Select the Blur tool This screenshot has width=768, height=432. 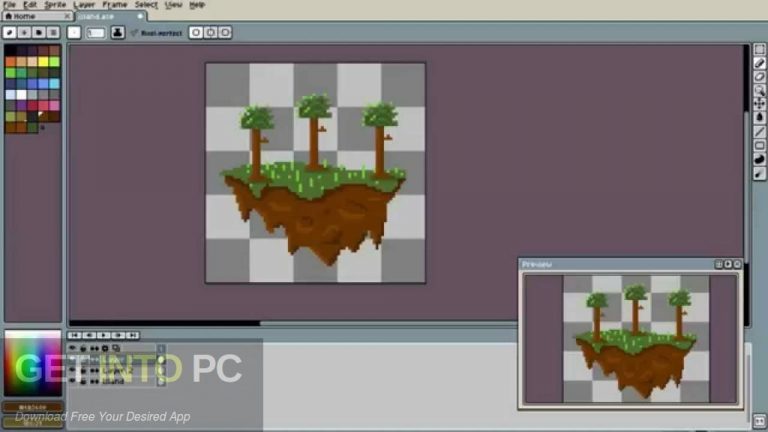[x=759, y=173]
